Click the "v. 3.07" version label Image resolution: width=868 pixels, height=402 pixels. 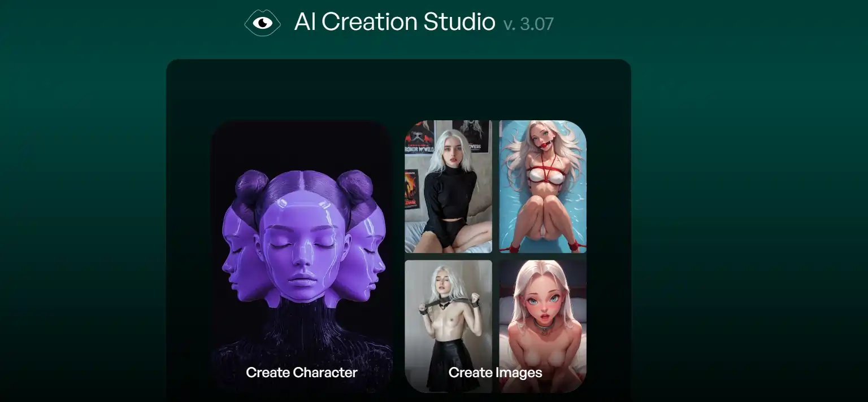(x=528, y=24)
